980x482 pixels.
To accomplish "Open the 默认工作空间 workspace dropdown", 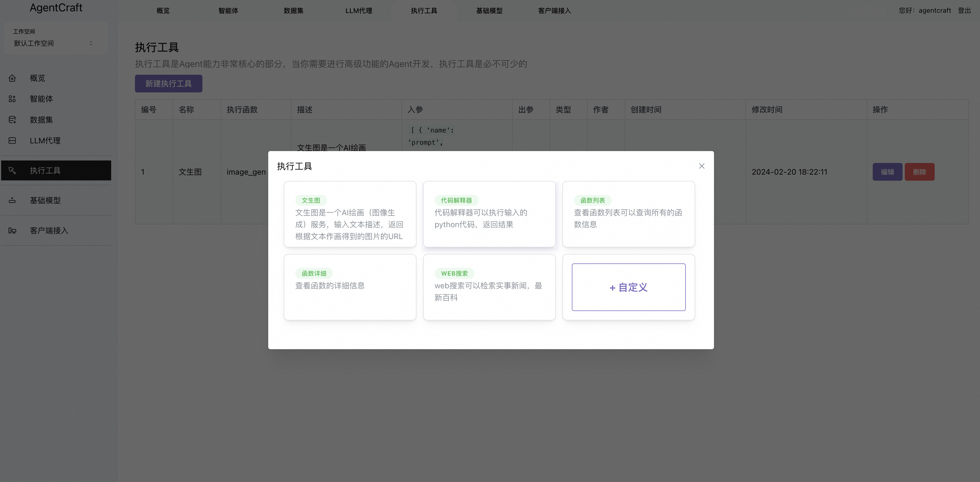I will [54, 43].
